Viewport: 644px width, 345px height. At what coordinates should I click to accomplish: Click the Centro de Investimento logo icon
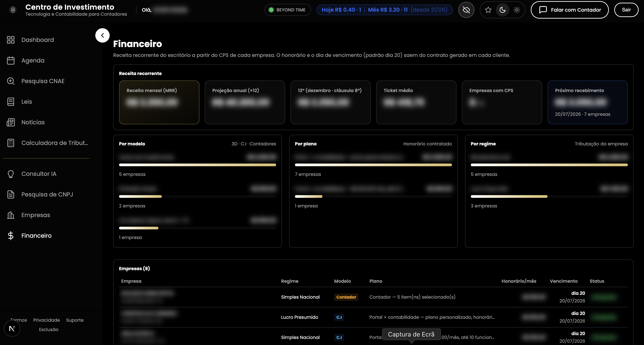(13, 10)
